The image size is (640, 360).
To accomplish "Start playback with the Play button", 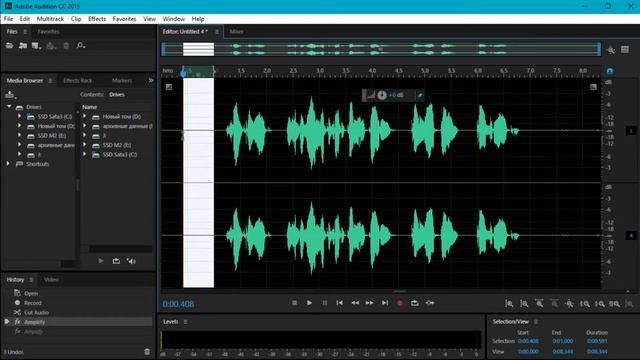I will [x=309, y=303].
